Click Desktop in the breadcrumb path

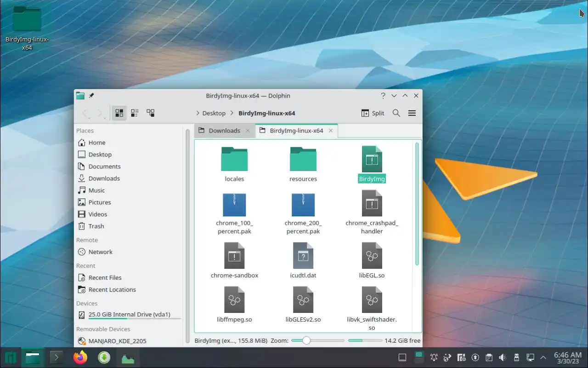point(214,113)
